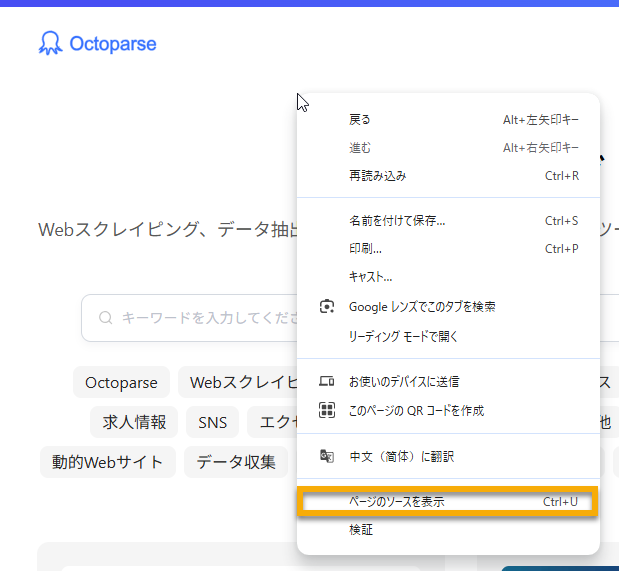Click the search magnifier icon
The height and width of the screenshot is (571, 619).
105,318
